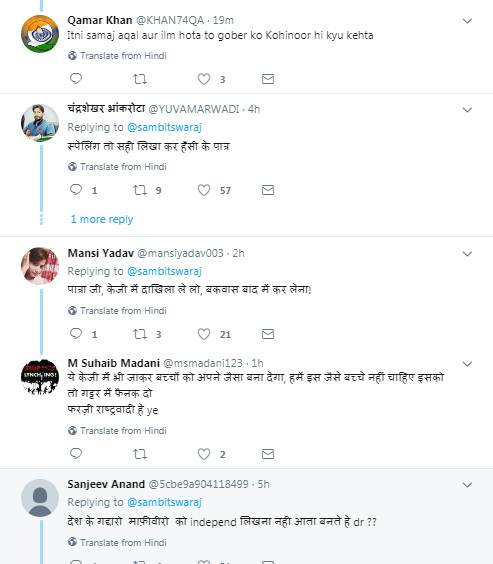Open more options chevron on Mansi Yadav's tweet
Screen dimensions: 493x564
pos(467,254)
